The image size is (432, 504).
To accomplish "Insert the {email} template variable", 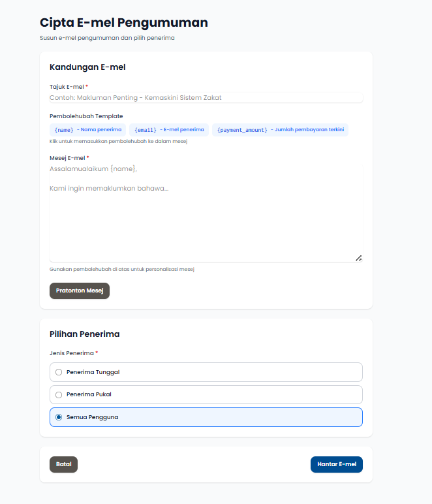I will (x=169, y=130).
